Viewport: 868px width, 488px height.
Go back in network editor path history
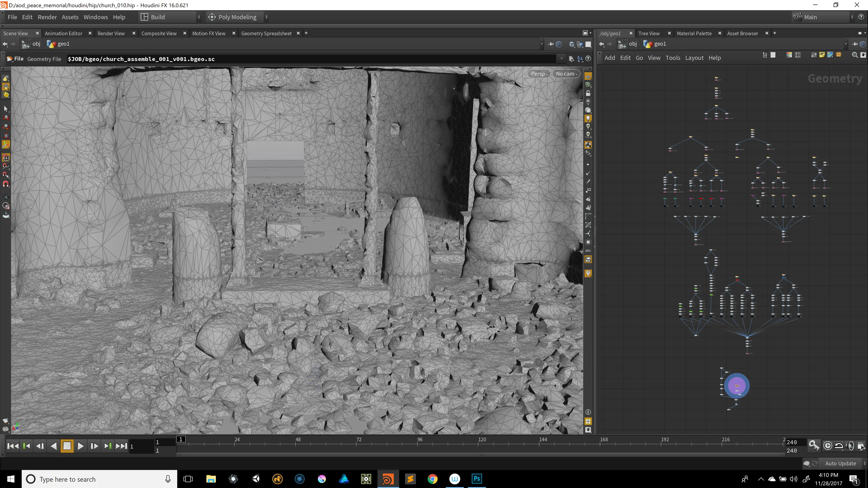click(601, 44)
